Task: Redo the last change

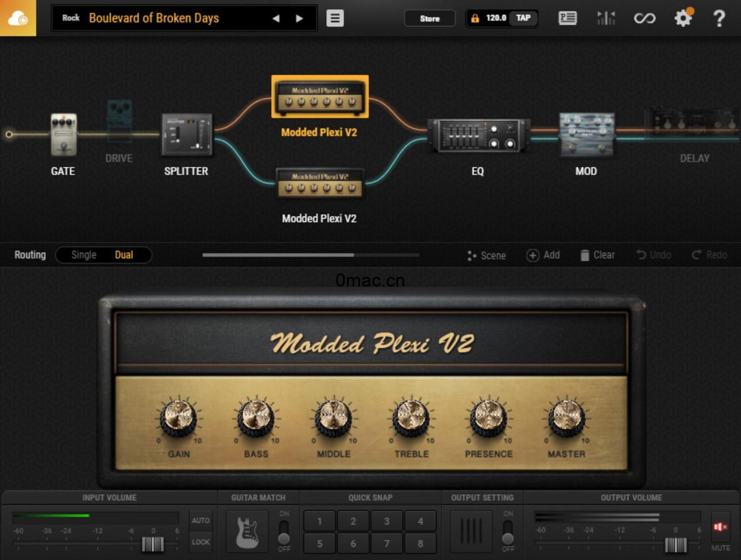Action: point(709,255)
